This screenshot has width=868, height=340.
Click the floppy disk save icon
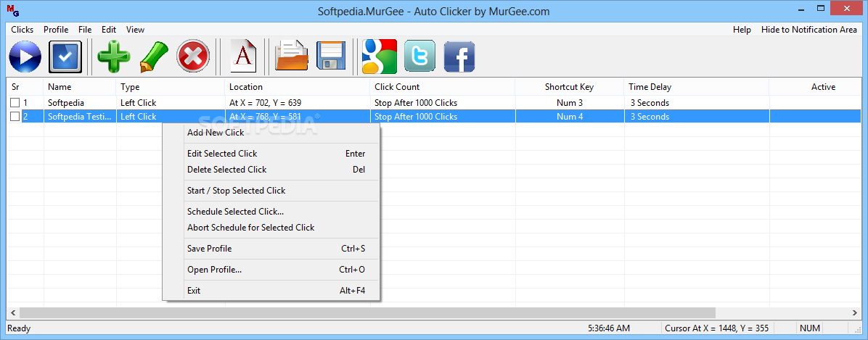pyautogui.click(x=331, y=57)
